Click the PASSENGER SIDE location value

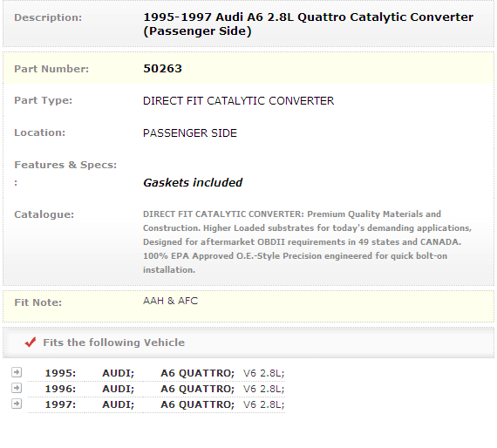coord(190,133)
